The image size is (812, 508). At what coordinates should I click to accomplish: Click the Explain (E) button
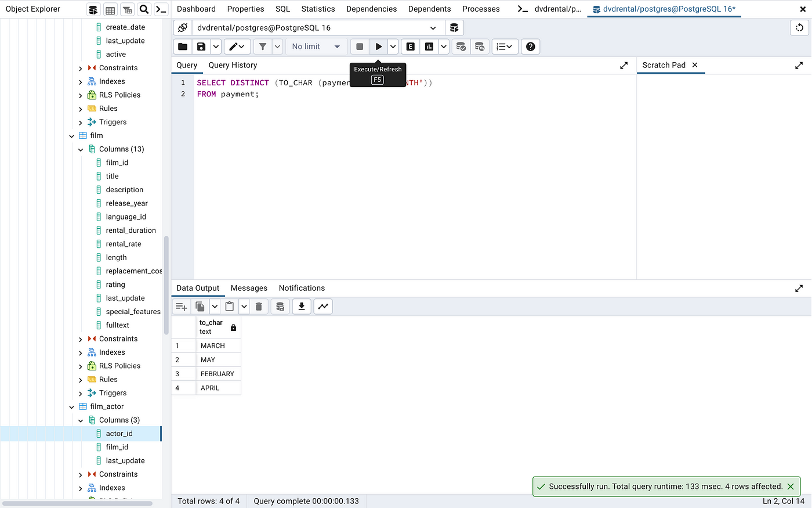[x=411, y=46]
